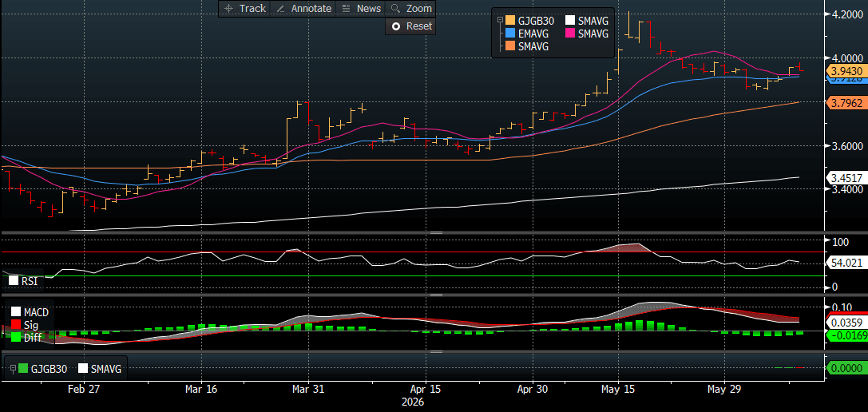Toggle the pink SMAVG series in legend
The image size is (868, 412).
coord(589,34)
